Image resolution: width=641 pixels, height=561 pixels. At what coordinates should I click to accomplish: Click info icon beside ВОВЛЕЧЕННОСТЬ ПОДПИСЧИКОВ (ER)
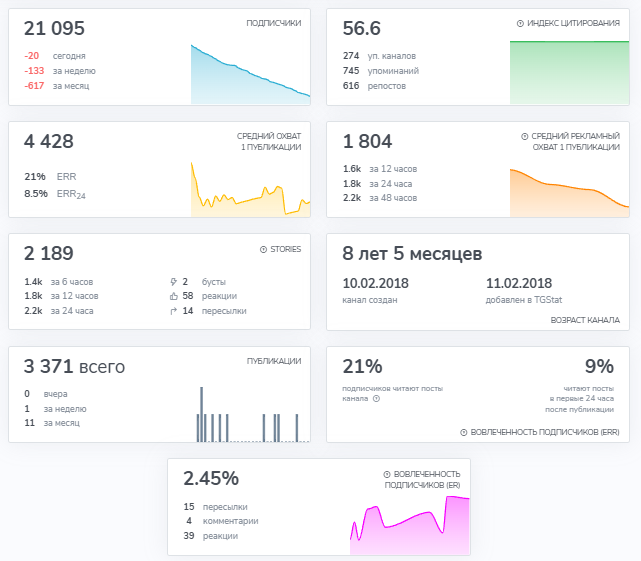pyautogui.click(x=387, y=474)
